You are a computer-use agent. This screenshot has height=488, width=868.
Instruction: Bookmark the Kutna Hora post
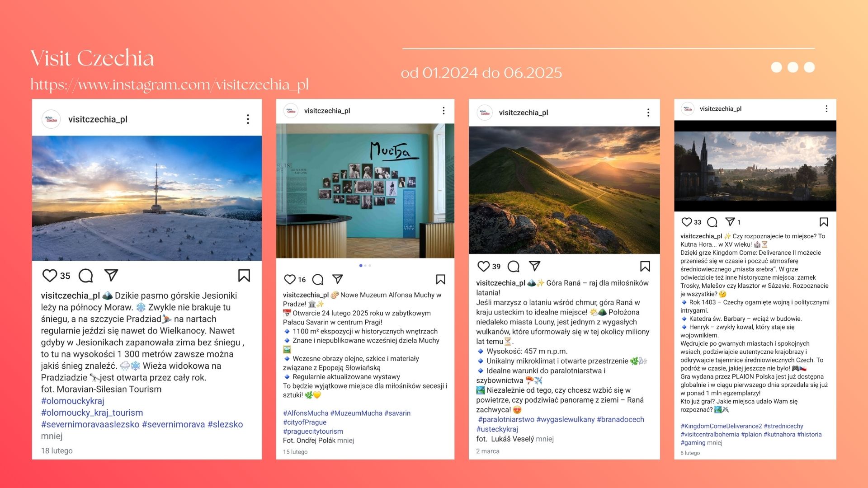click(824, 222)
